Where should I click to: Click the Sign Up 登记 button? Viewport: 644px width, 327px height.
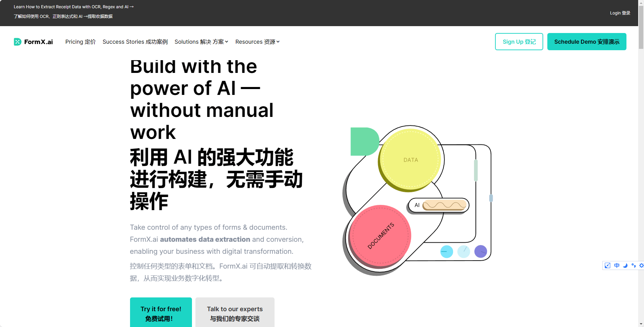click(x=519, y=42)
